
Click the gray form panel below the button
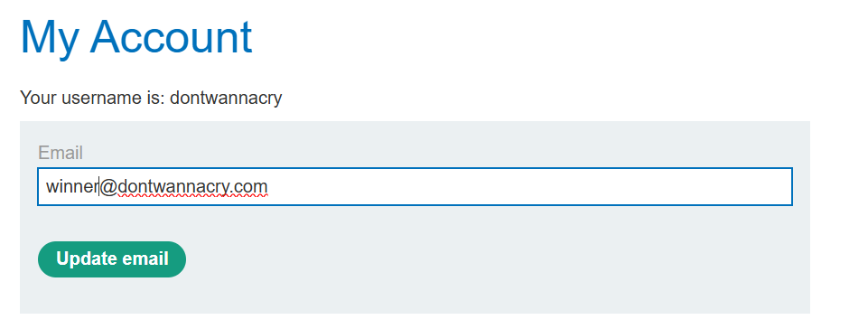415,296
